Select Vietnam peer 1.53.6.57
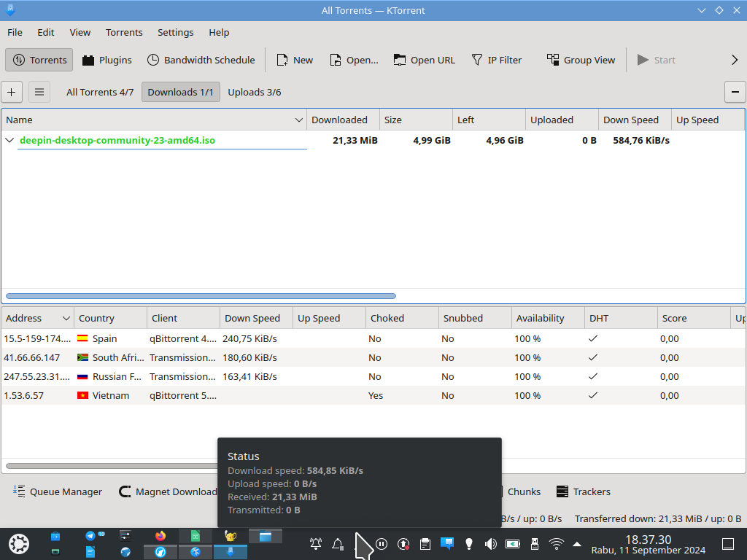Viewport: 747px width, 560px height. tap(373, 396)
